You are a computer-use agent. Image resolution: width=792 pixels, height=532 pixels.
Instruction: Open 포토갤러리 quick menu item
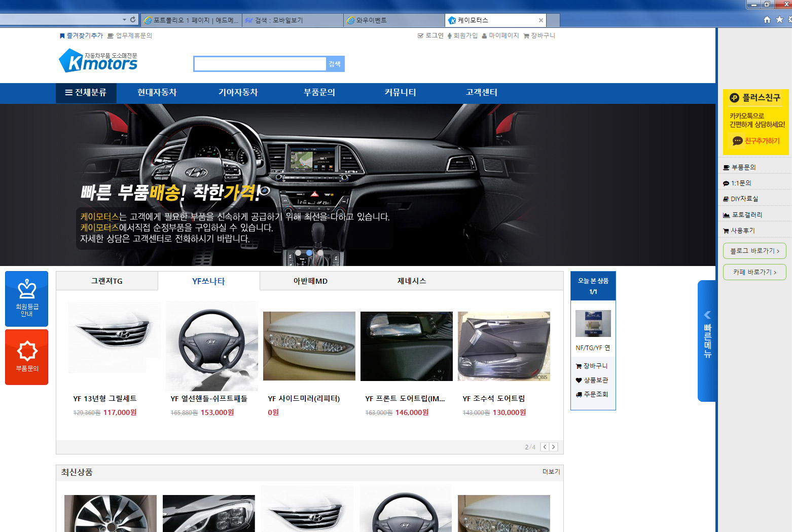[x=743, y=215]
